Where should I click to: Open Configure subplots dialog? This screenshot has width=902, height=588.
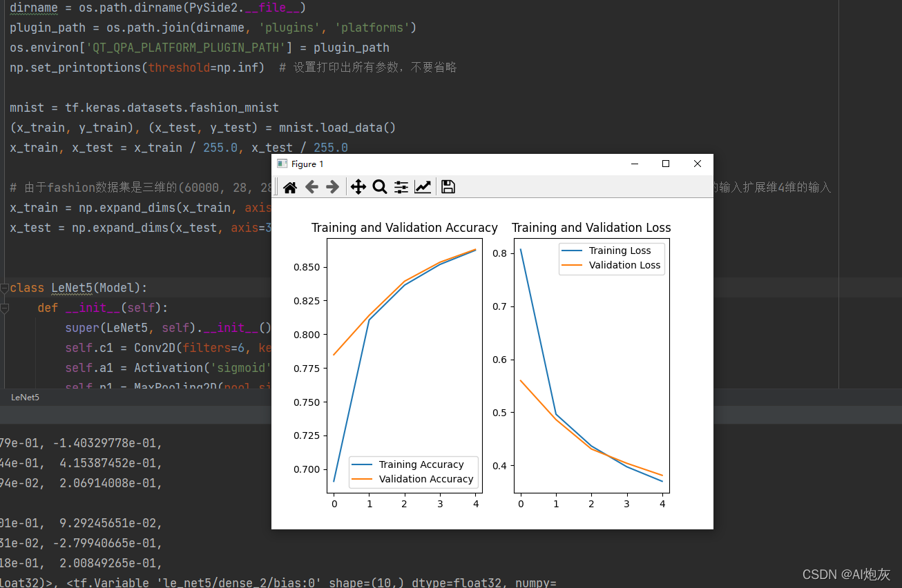click(401, 187)
